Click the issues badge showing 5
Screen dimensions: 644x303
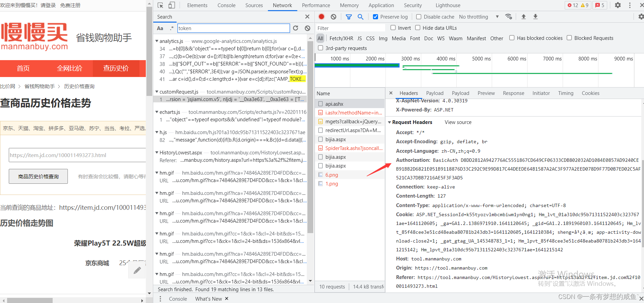point(600,5)
